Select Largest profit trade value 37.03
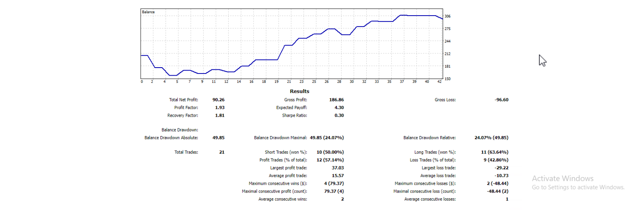 tap(337, 168)
